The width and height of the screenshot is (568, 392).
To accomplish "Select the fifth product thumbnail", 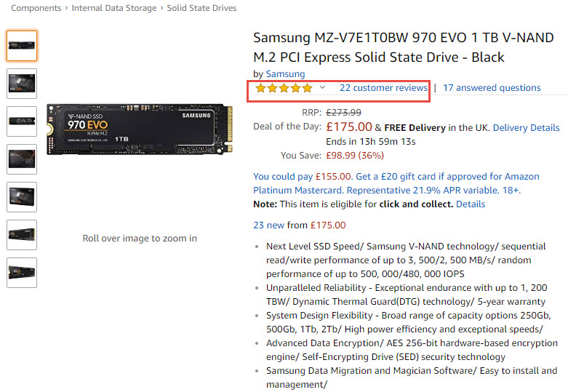I will click(x=22, y=196).
